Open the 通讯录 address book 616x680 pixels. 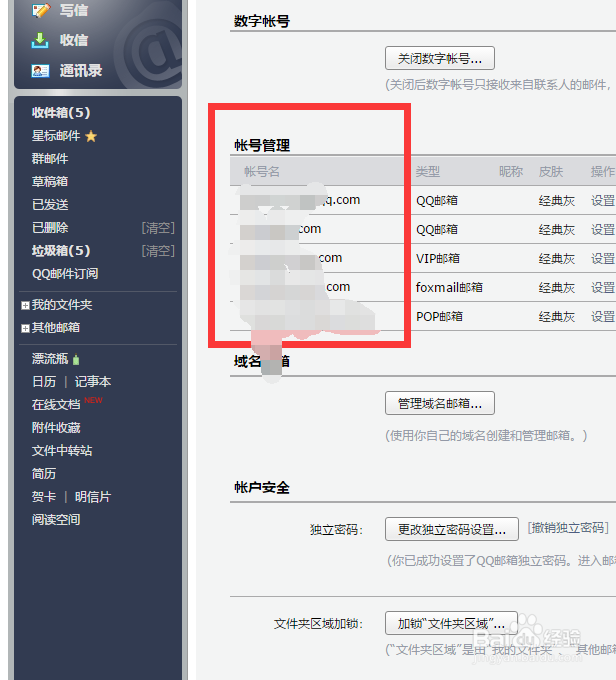coord(81,71)
